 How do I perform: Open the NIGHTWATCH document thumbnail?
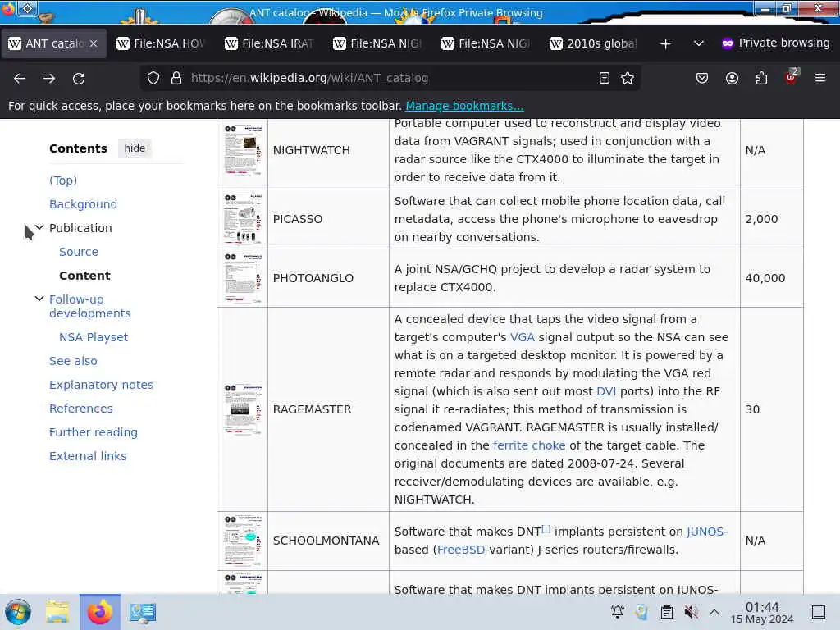pyautogui.click(x=243, y=151)
